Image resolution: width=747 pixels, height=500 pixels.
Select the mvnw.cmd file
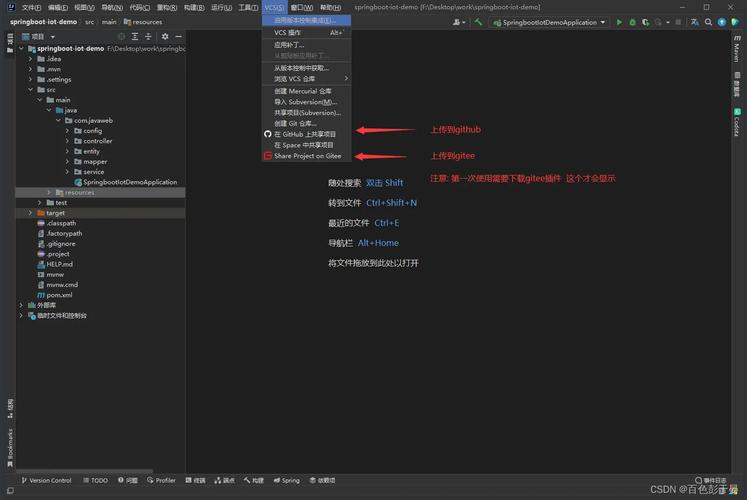58,284
